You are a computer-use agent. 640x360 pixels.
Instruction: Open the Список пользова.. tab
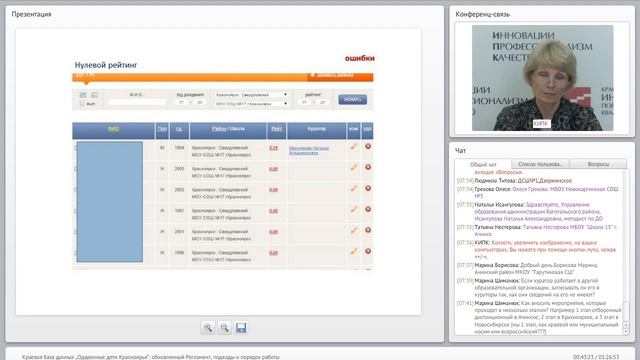click(x=540, y=164)
